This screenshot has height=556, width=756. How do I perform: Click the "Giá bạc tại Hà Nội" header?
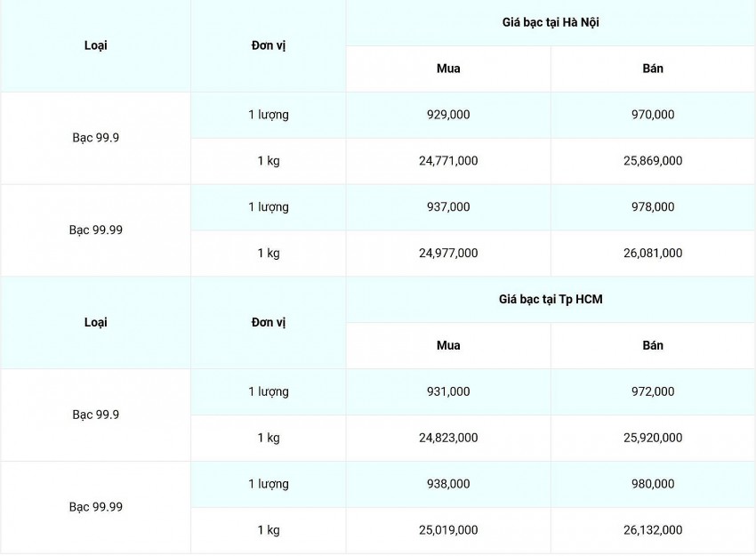(550, 22)
